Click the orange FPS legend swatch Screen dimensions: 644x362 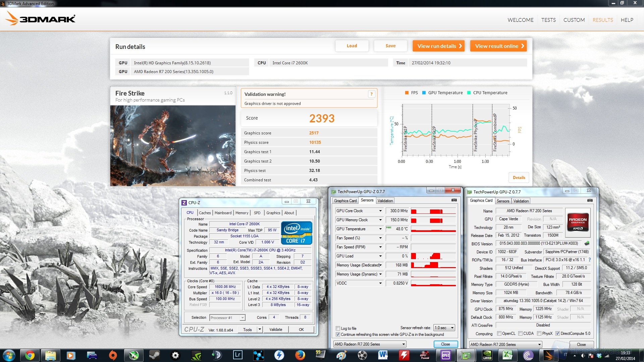click(407, 93)
